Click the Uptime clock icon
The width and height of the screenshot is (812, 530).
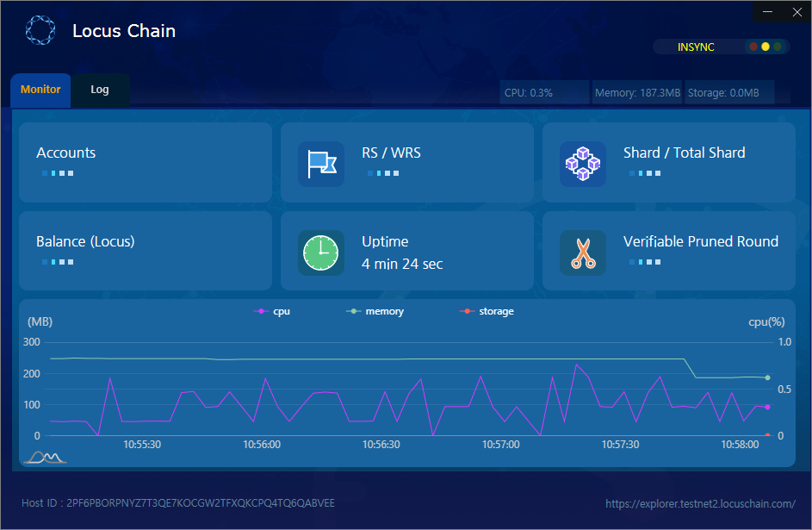[321, 253]
